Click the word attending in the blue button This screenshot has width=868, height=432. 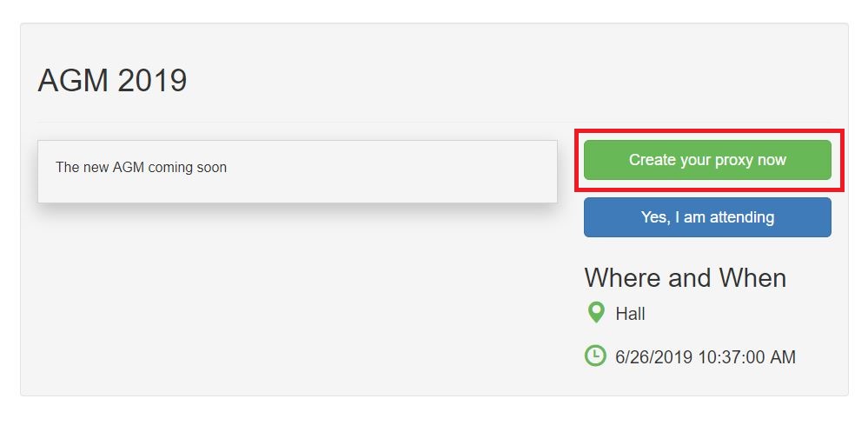tap(741, 217)
